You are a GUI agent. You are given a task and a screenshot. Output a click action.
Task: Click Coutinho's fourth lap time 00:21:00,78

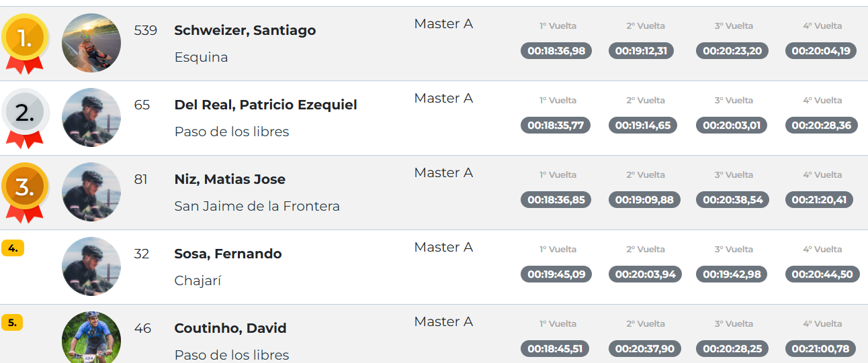(x=820, y=349)
